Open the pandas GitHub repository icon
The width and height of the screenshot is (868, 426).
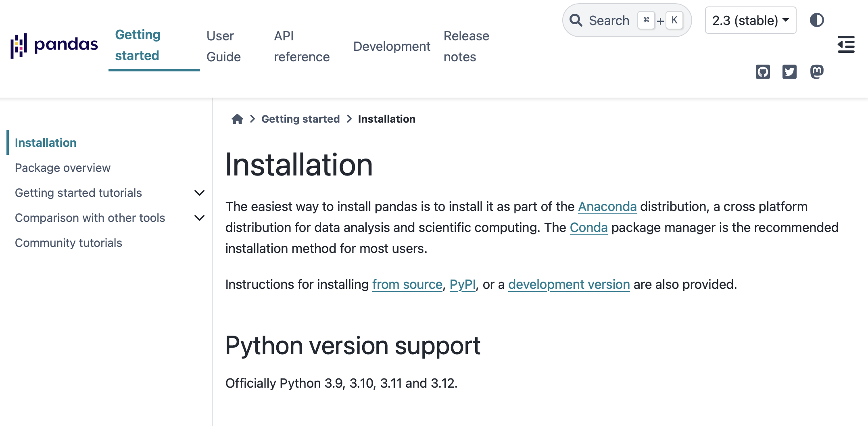[763, 72]
